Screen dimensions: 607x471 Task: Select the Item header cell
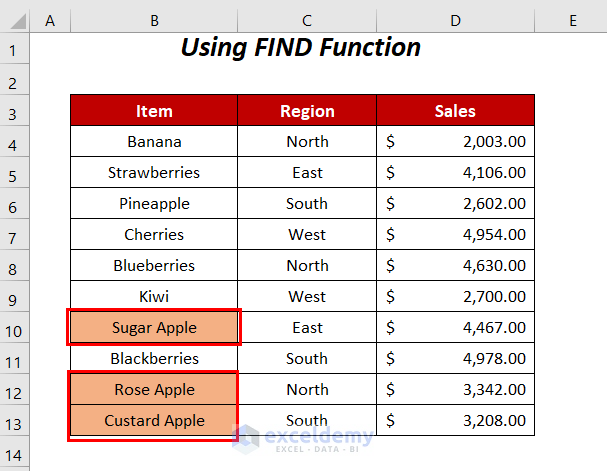154,111
